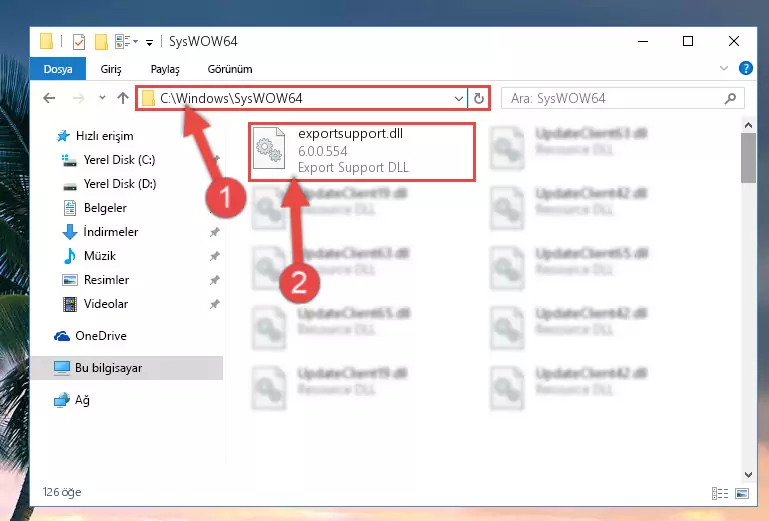Viewport: 769px width, 521px height.
Task: Click the pin icon next to Müzik
Action: coord(214,256)
